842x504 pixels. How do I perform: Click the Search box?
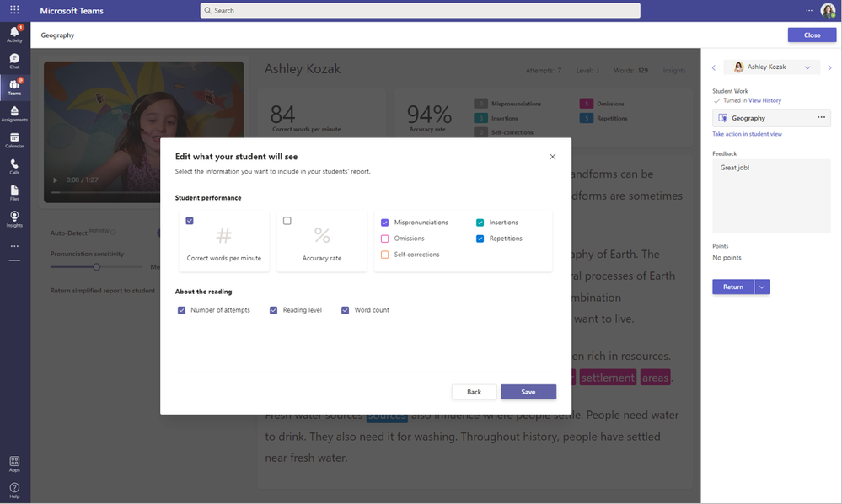click(x=420, y=10)
